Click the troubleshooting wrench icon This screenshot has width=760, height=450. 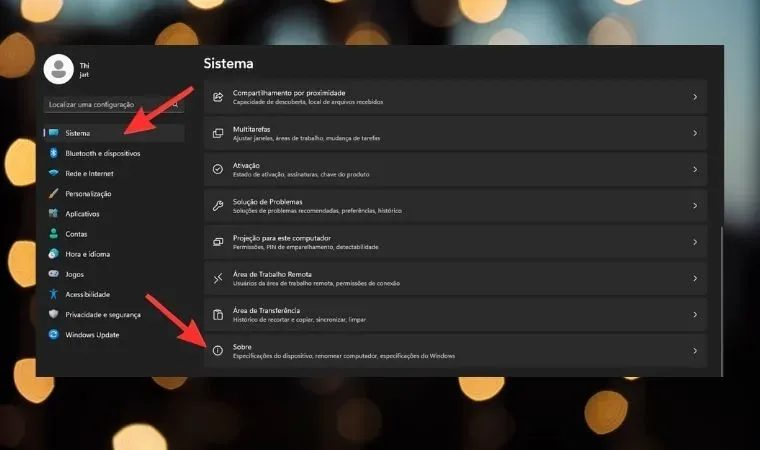click(218, 206)
